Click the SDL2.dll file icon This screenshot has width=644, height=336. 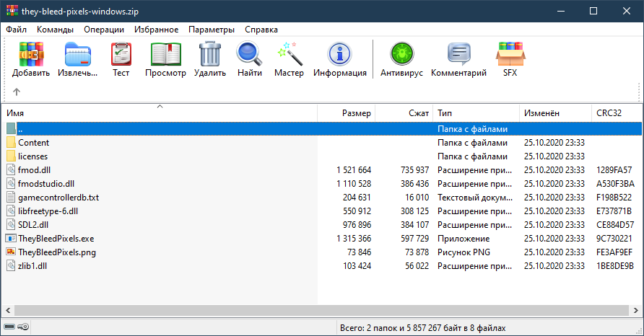coord(11,225)
